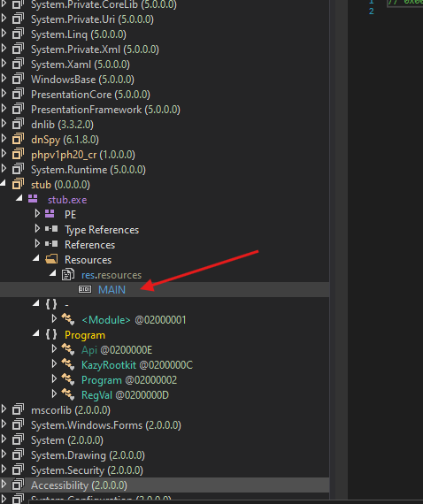Screen dimensions: 423x504
Task: Select the <Module> @02000001 item
Action: pyautogui.click(x=134, y=320)
